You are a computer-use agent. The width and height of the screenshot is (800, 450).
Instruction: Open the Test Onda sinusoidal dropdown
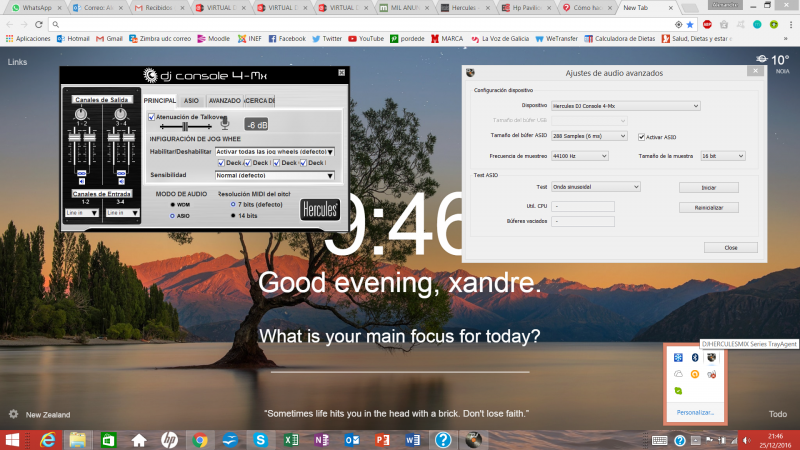[595, 187]
